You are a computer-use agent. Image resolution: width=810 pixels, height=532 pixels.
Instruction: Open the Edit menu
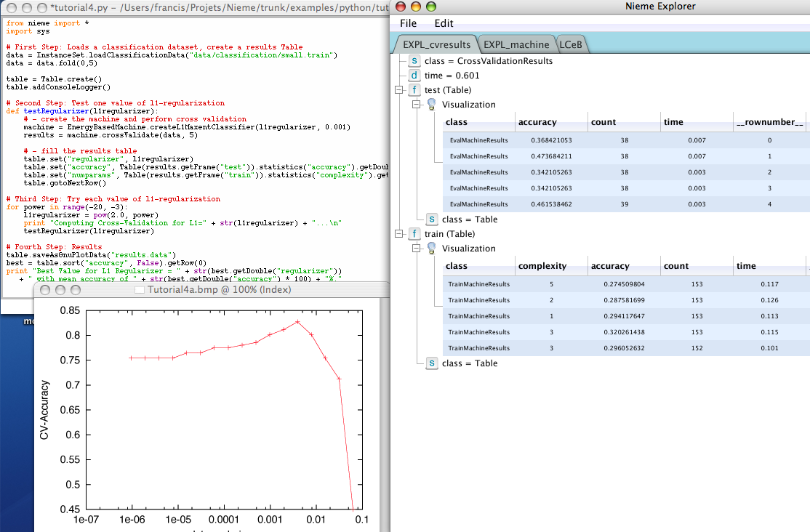point(444,23)
